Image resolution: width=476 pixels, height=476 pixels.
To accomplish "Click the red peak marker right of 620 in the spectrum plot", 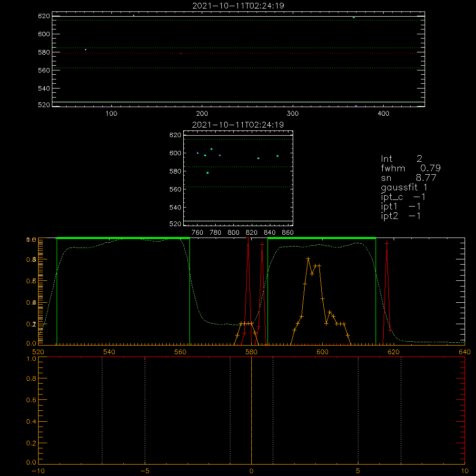I will click(387, 243).
